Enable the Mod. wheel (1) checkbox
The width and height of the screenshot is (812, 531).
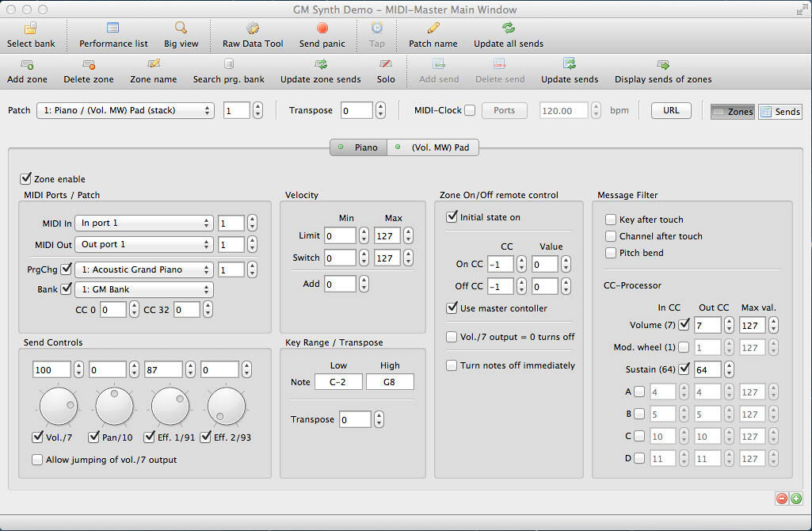pyautogui.click(x=684, y=347)
